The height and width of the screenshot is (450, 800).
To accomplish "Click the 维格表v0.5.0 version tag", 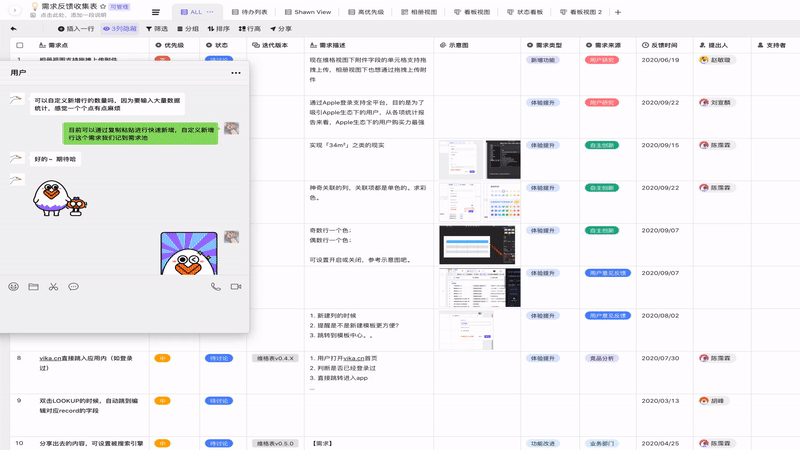I will (275, 443).
